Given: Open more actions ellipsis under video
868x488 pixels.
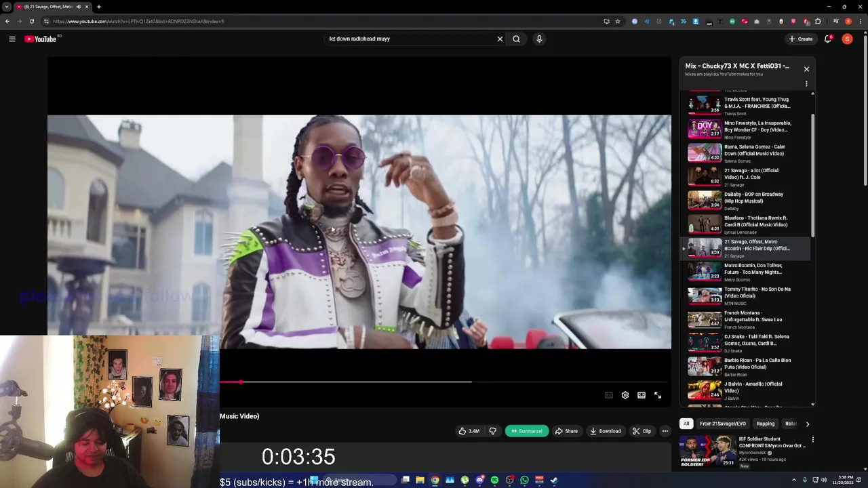Looking at the screenshot, I should (665, 431).
